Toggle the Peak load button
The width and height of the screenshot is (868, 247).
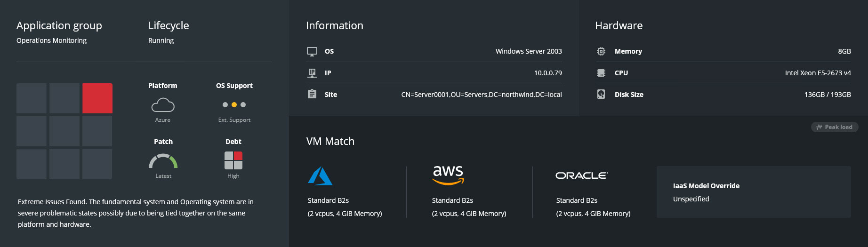coord(835,127)
